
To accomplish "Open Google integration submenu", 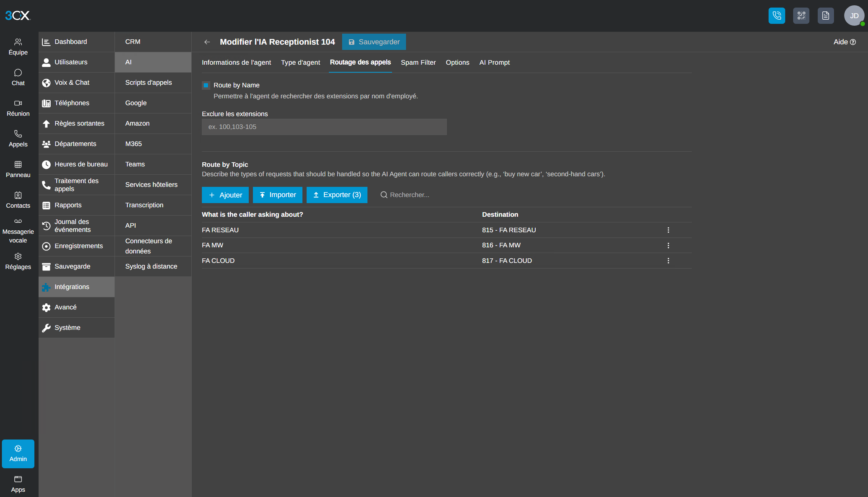I will click(x=153, y=103).
